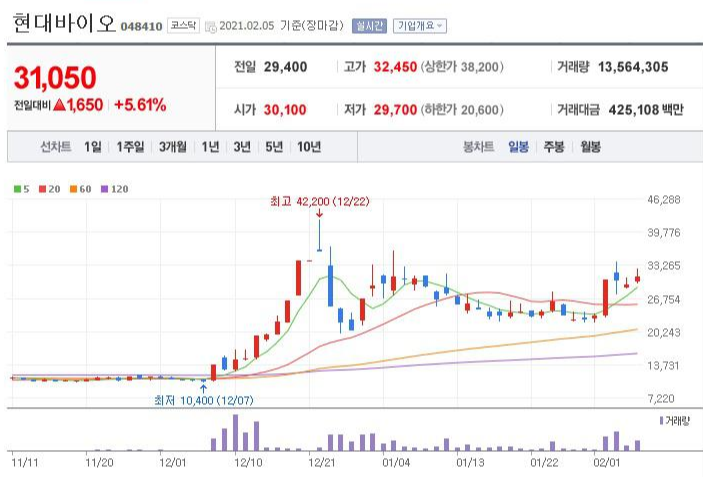Click the 46,288 price axis label
703x477 pixels.
click(664, 200)
